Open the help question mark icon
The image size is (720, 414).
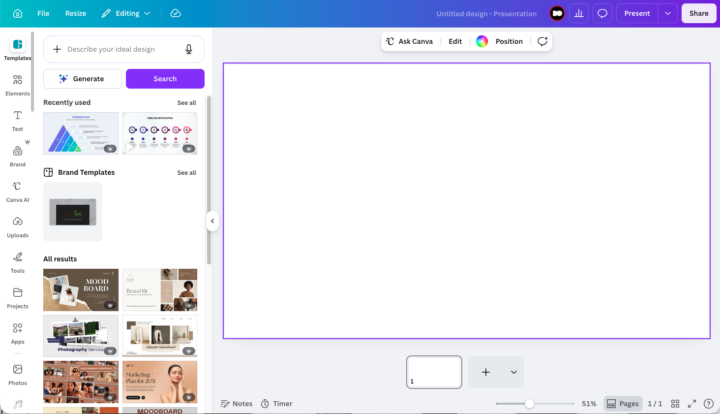[x=709, y=404]
